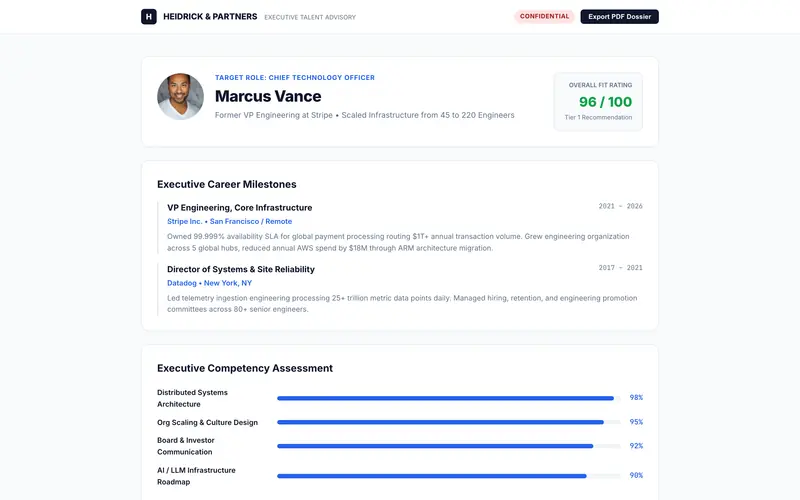This screenshot has width=800, height=500.
Task: Click the Board & Investor Communication bar
Action: tap(449, 446)
